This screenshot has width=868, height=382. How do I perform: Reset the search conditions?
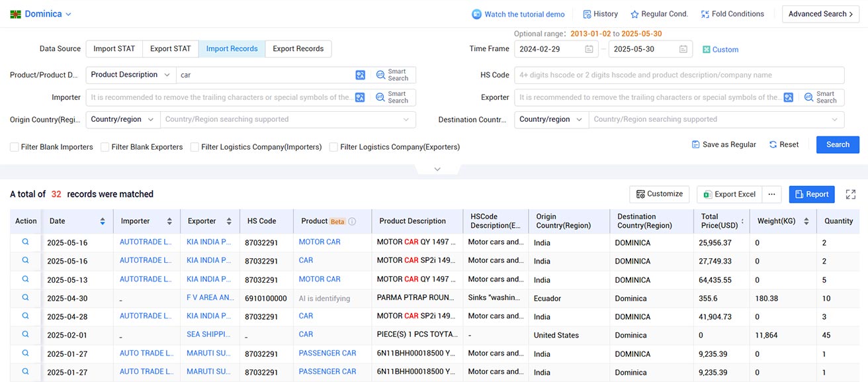(x=784, y=144)
